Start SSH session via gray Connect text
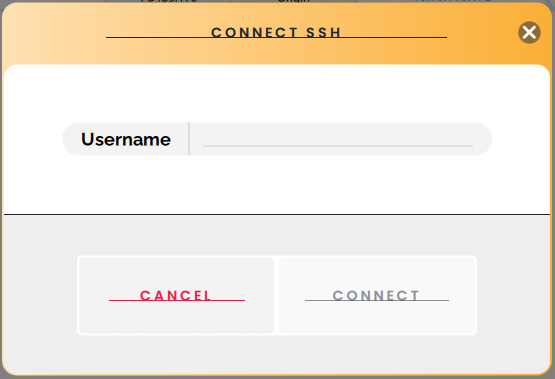This screenshot has width=555, height=379. tap(376, 295)
